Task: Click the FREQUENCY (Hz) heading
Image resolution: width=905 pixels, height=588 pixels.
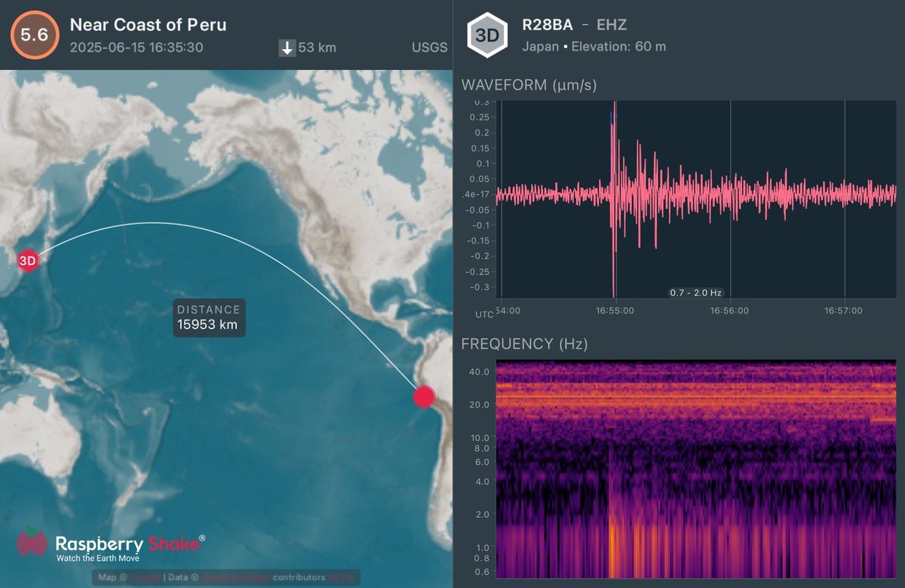Action: pyautogui.click(x=524, y=345)
